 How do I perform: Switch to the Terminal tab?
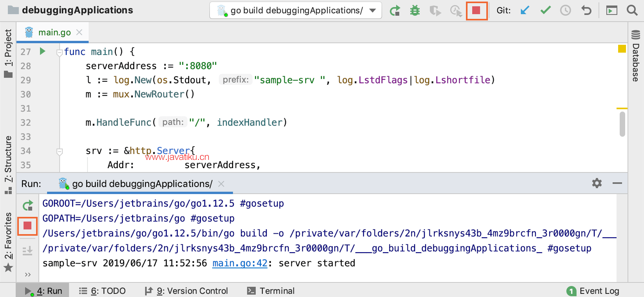[271, 291]
